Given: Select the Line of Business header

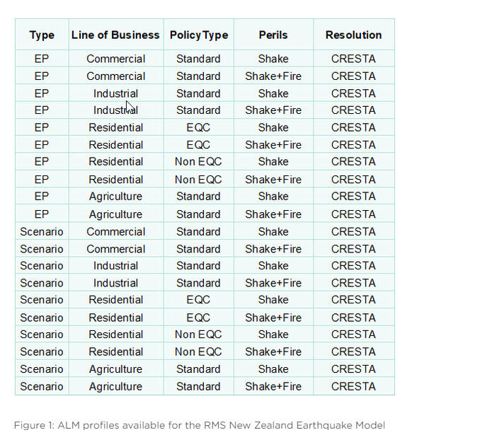Looking at the screenshot, I should [x=115, y=35].
